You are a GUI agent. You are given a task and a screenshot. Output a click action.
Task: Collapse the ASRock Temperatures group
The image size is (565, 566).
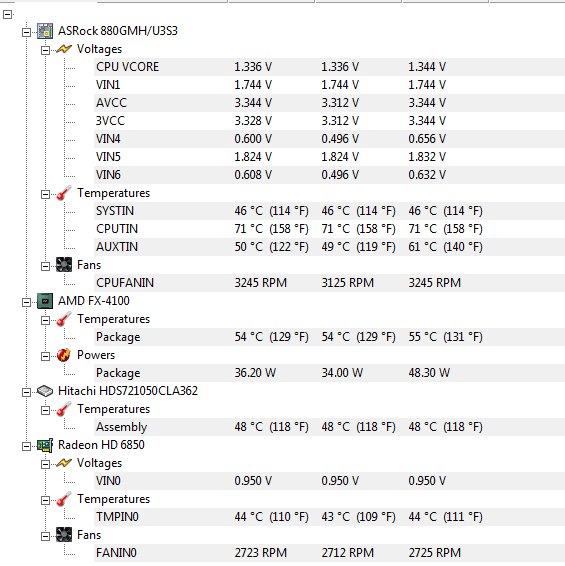45,195
